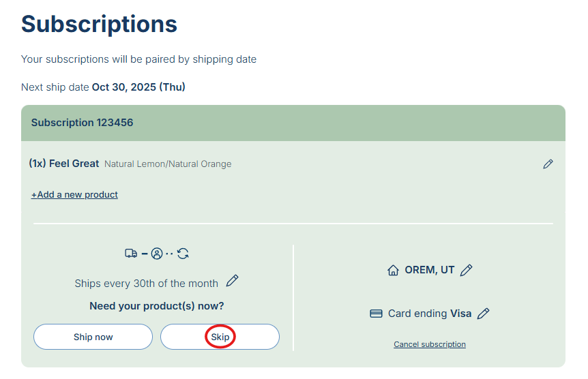Click the Subscriptions page heading

pos(100,24)
